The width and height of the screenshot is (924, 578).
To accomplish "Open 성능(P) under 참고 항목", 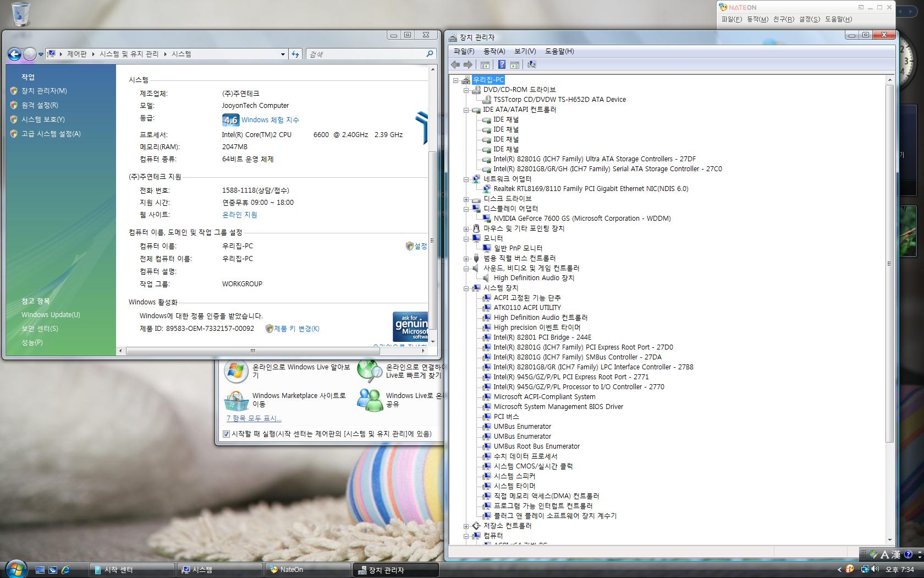I will [x=32, y=342].
